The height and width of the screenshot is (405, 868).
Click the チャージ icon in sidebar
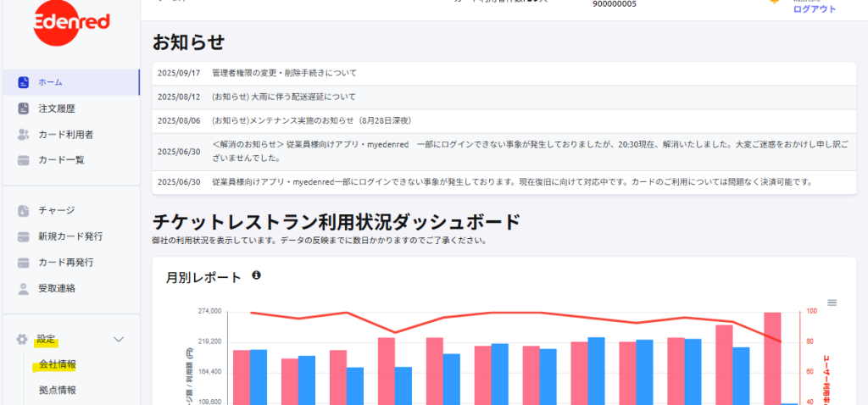(x=23, y=211)
